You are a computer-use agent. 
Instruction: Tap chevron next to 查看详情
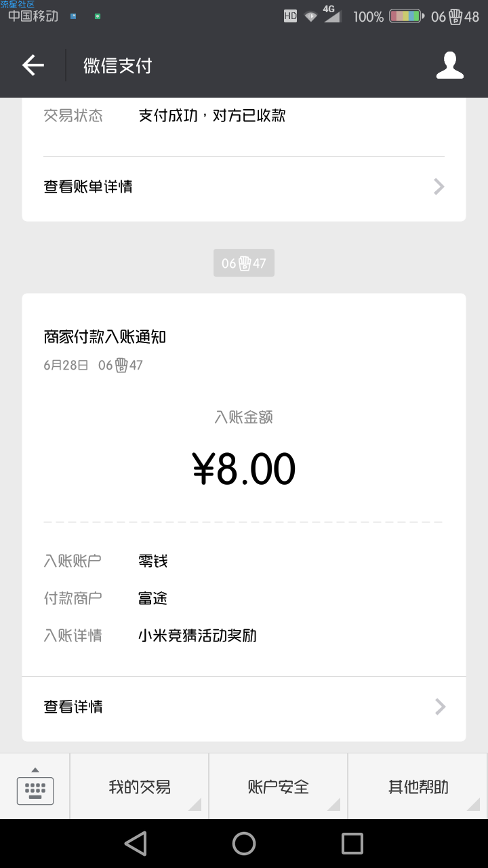[440, 707]
